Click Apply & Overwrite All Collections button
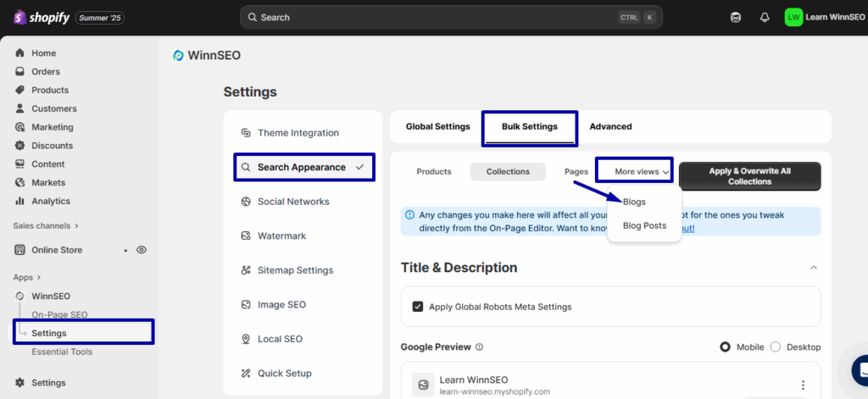868x399 pixels. [x=749, y=176]
